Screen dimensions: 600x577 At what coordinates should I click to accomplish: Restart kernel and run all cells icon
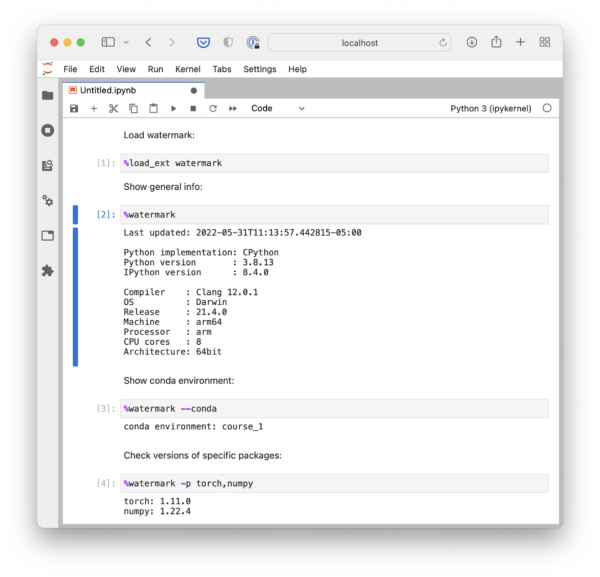tap(233, 108)
